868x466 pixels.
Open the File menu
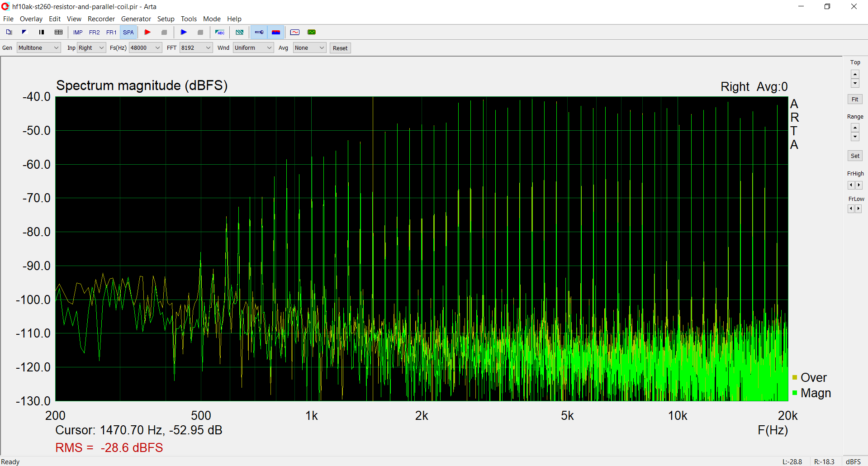8,19
